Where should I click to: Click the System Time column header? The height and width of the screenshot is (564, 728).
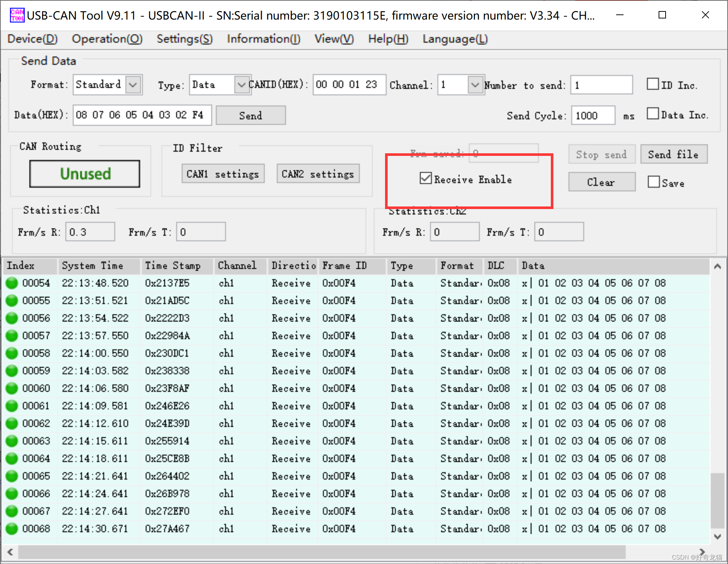[99, 266]
